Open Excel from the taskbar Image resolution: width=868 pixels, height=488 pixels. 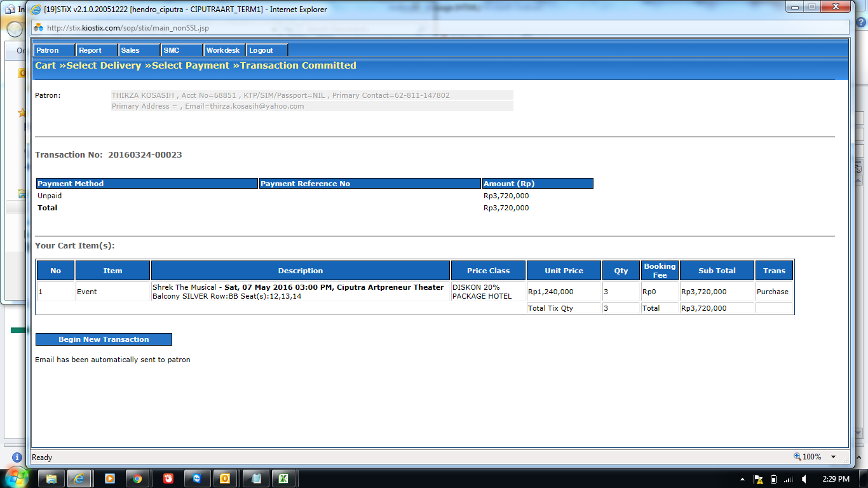[x=284, y=478]
